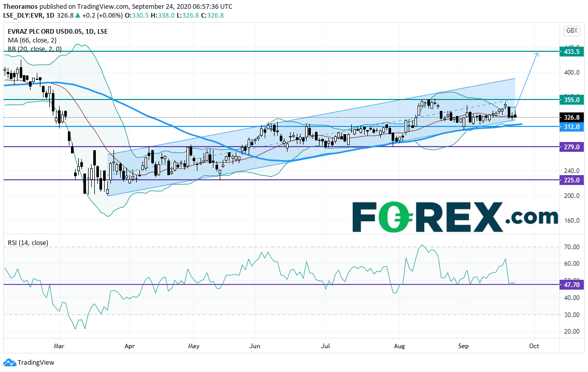Click the arrowhead of the blue projection arrow

point(537,54)
